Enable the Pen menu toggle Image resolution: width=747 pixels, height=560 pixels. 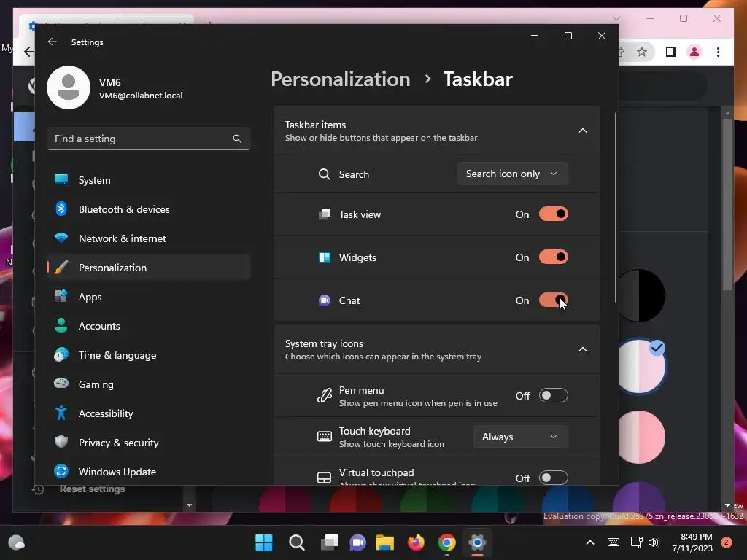click(554, 395)
